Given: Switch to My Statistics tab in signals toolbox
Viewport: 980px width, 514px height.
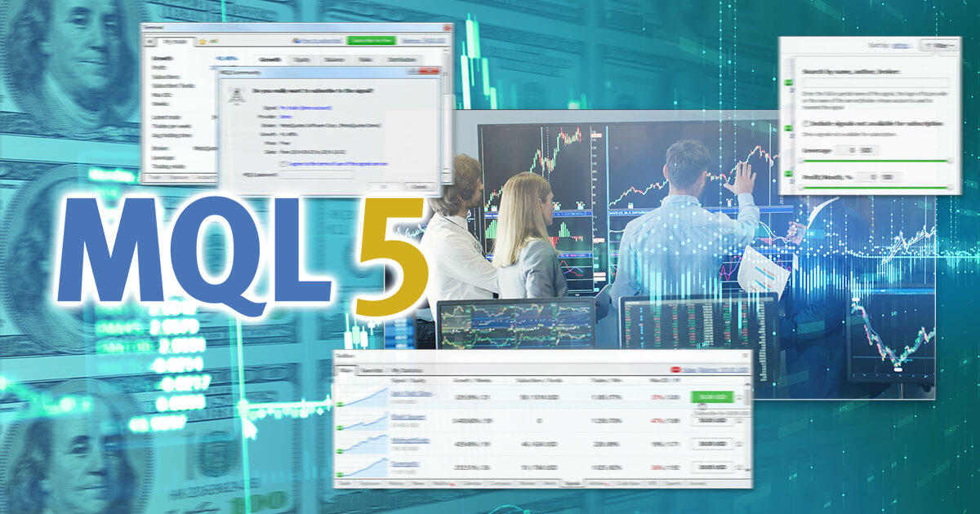Looking at the screenshot, I should pos(407,370).
